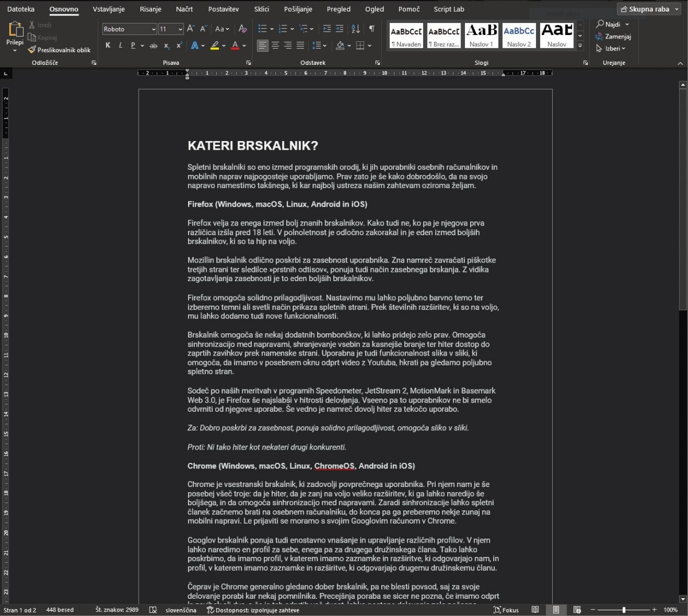
Task: Click the accessibility status Dostopnost
Action: coord(253,610)
